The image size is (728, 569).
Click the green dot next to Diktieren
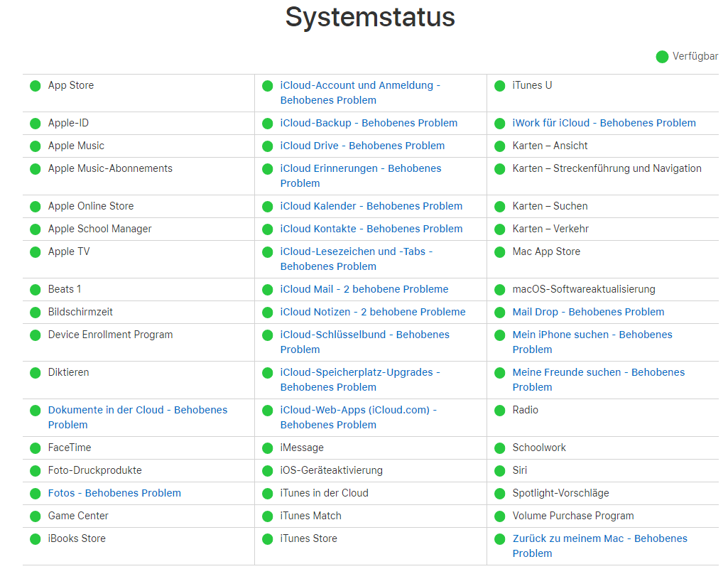[x=36, y=373]
